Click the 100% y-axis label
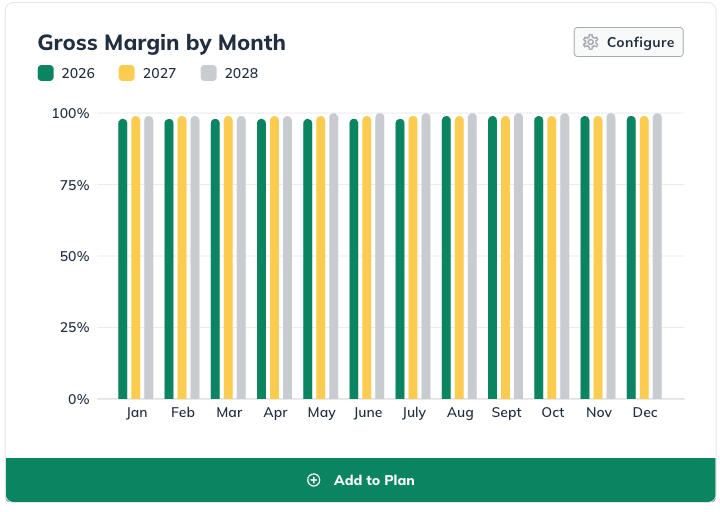720x512 pixels. coord(70,113)
